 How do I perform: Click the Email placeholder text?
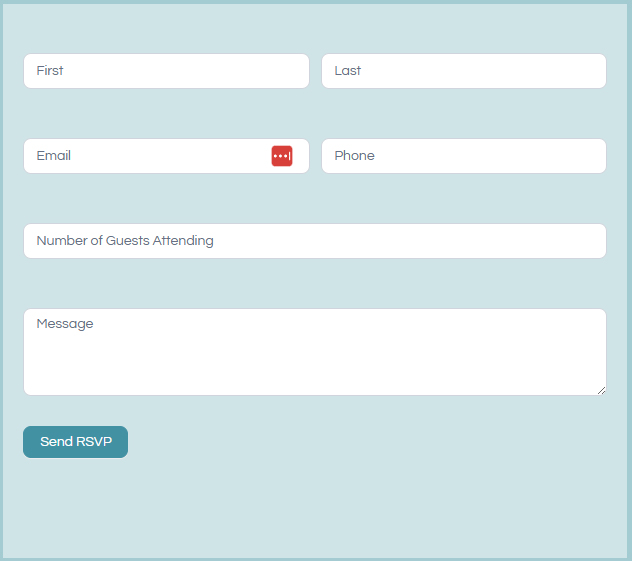click(54, 156)
